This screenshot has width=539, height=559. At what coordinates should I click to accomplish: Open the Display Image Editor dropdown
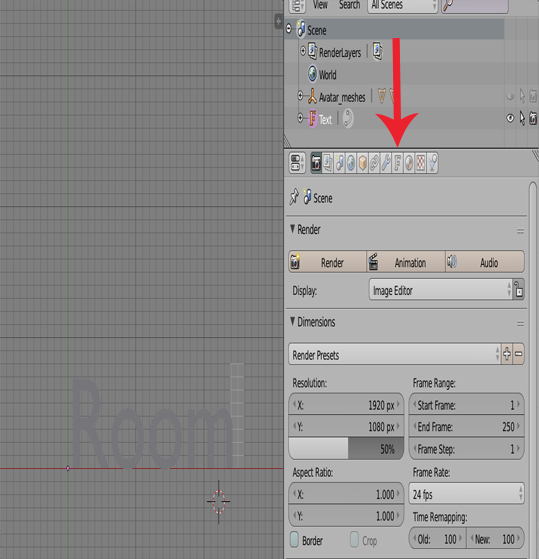(441, 290)
